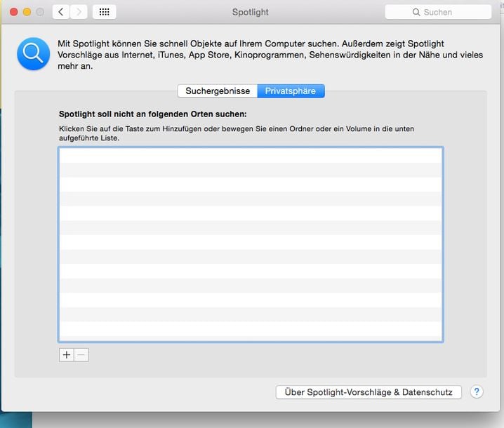Add a location with the plus button

click(x=67, y=355)
